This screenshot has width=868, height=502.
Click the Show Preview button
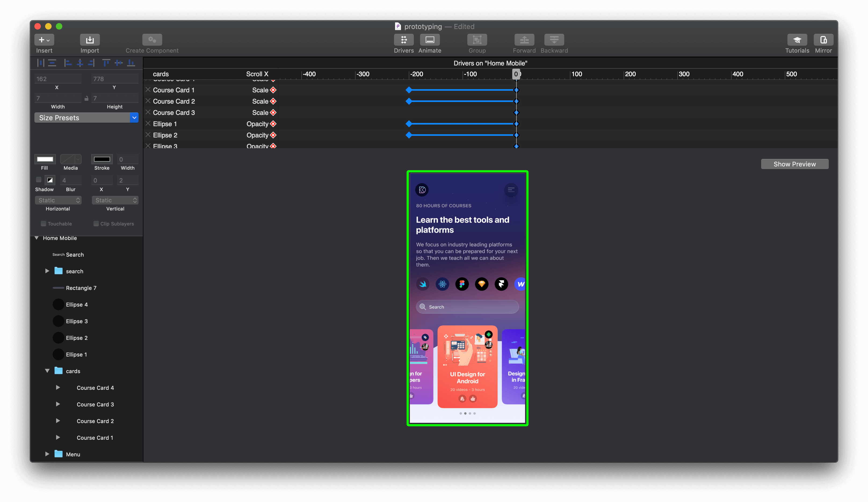tap(794, 164)
